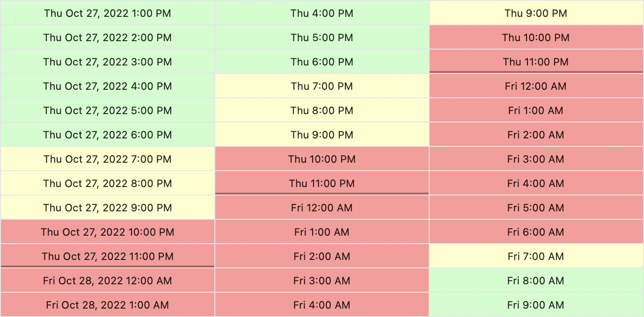Click the Fri 5:00 AM cell
The image size is (644, 317).
pos(536,208)
